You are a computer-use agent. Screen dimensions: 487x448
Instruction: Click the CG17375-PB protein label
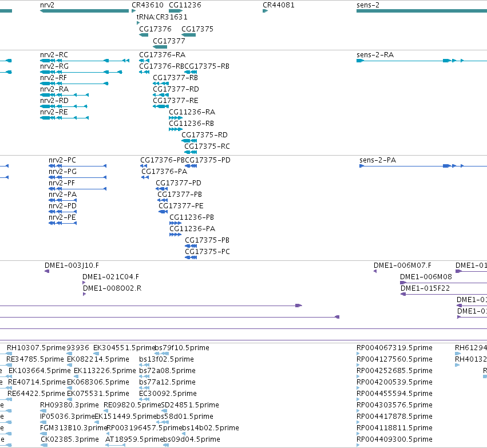click(x=207, y=240)
